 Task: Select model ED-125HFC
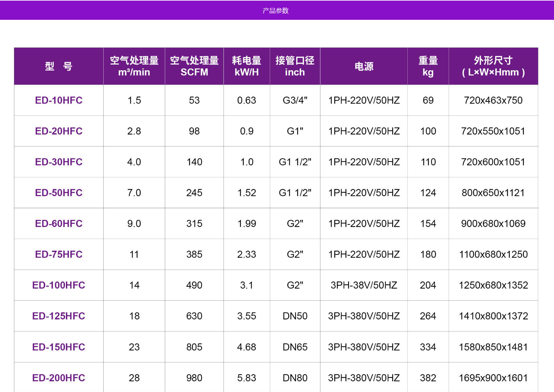tap(59, 316)
